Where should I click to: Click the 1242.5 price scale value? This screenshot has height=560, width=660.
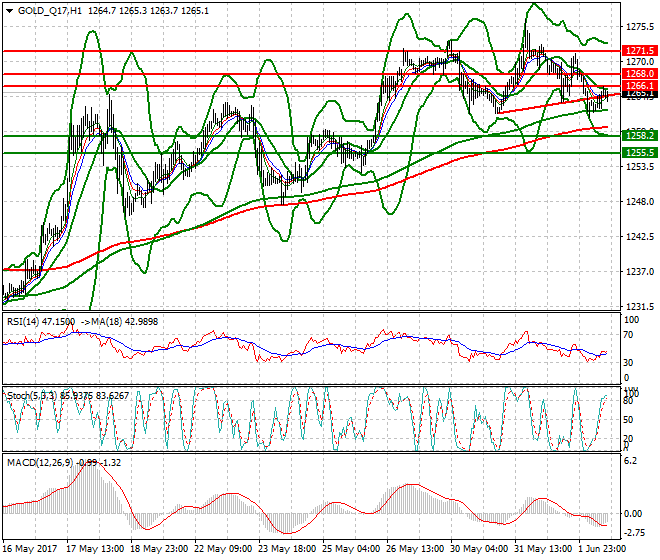click(x=640, y=237)
